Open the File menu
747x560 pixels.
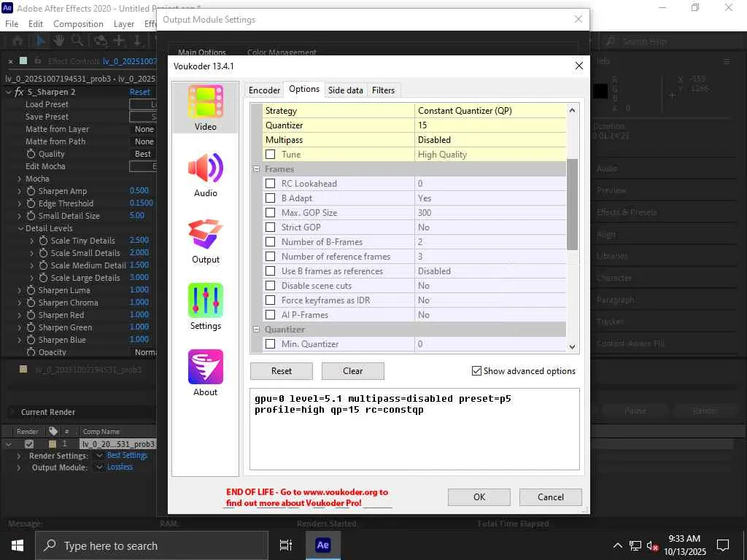coord(12,24)
